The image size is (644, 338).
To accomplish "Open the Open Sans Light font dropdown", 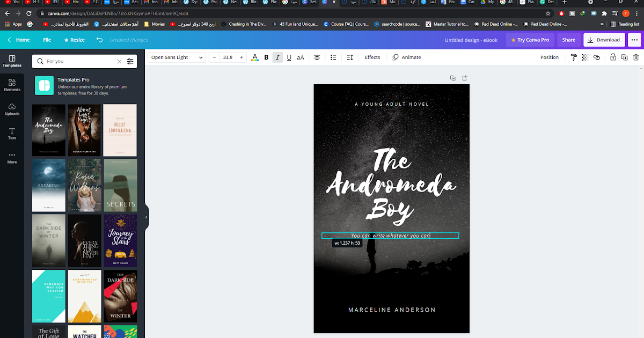I will [x=177, y=57].
